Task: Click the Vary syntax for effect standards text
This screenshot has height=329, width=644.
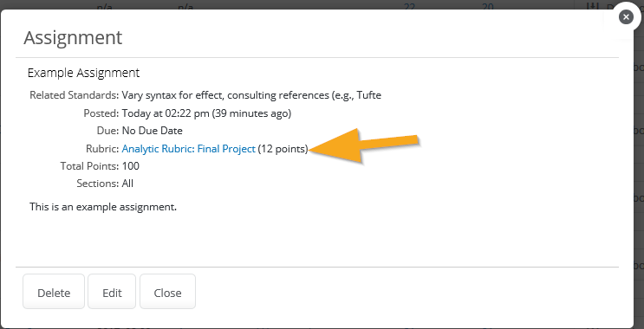Action: coord(251,95)
